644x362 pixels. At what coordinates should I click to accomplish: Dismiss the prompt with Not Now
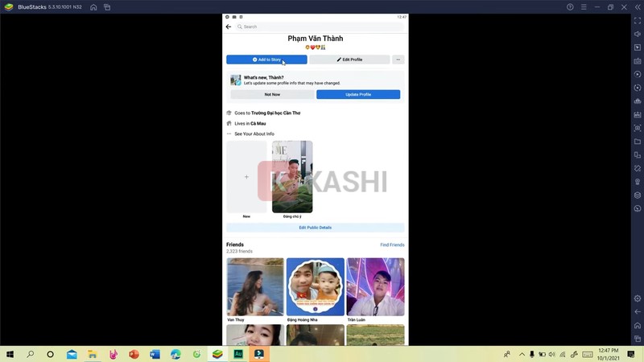tap(272, 95)
